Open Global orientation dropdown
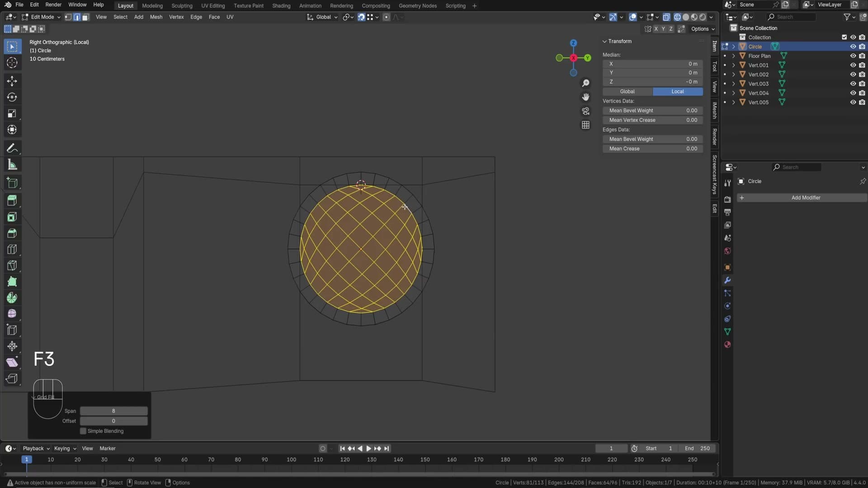868x488 pixels. click(322, 17)
